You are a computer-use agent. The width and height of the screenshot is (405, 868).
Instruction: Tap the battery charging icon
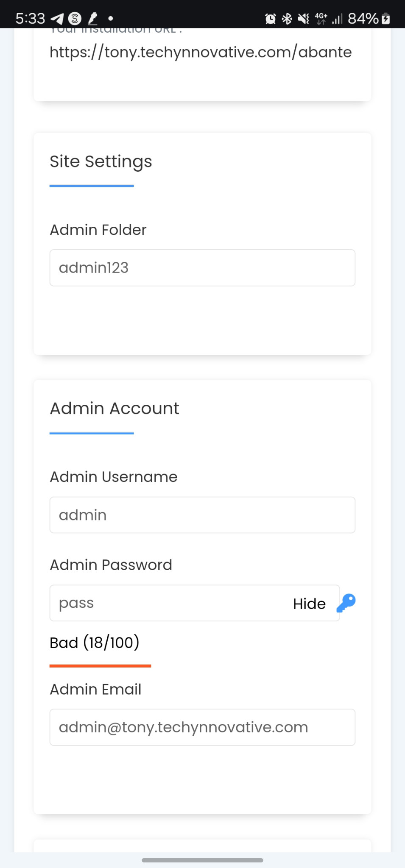385,19
